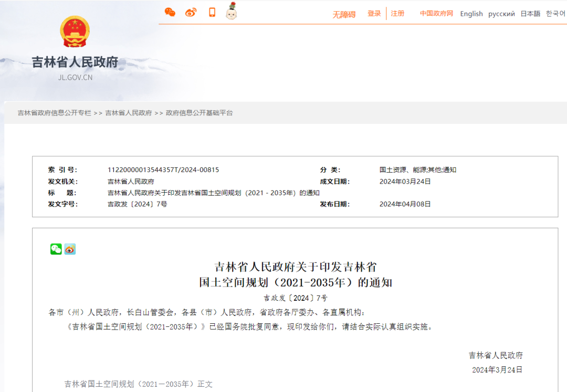This screenshot has height=392, width=567.
Task: Open 吉林省国土空间规划（2021－2035年）正文 document
Action: (139, 384)
